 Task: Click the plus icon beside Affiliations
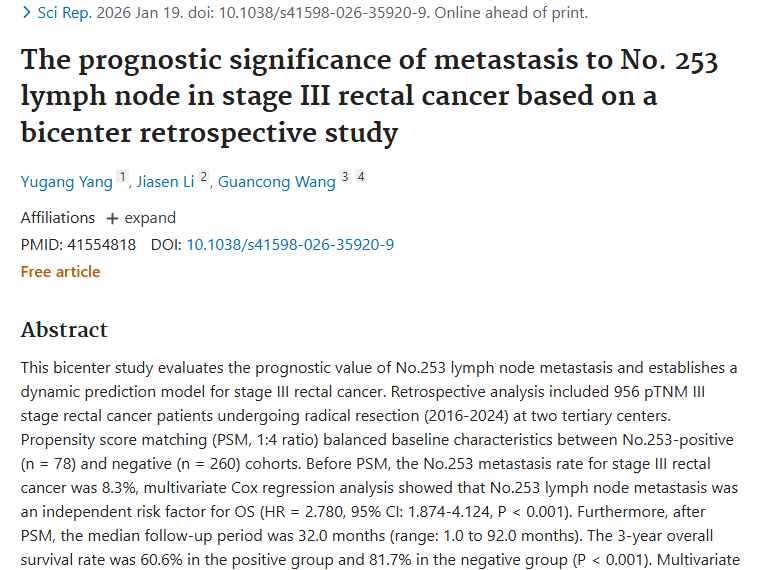(112, 218)
